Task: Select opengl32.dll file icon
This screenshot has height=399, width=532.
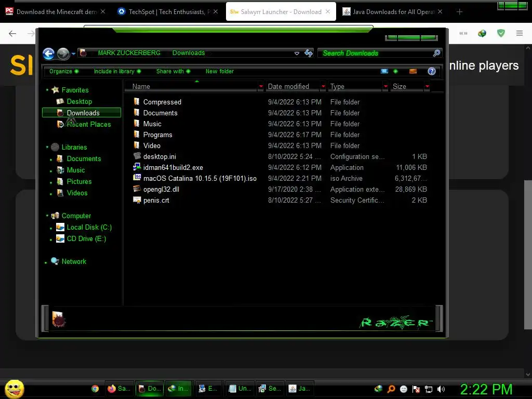Action: pyautogui.click(x=137, y=189)
